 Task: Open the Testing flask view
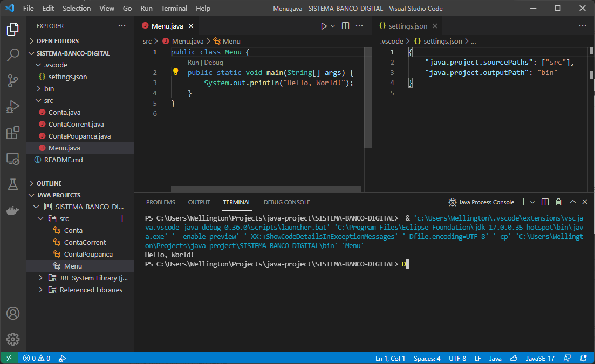[x=13, y=184]
